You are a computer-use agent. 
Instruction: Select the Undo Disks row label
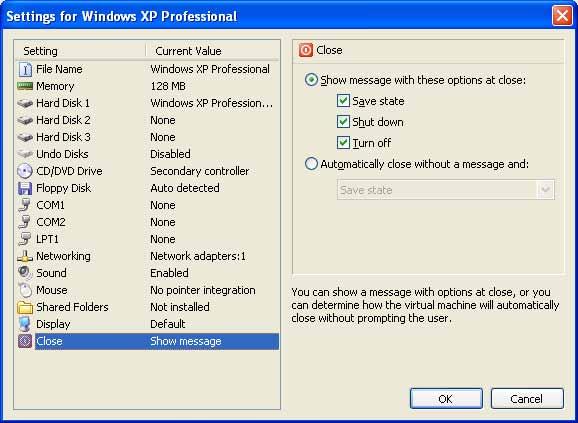click(x=62, y=154)
